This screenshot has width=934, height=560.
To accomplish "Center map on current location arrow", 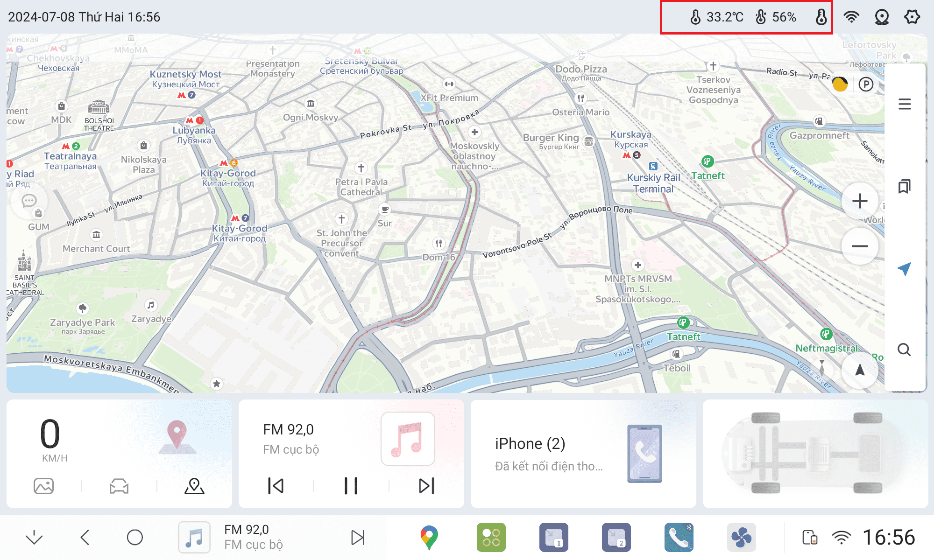I will 905,268.
